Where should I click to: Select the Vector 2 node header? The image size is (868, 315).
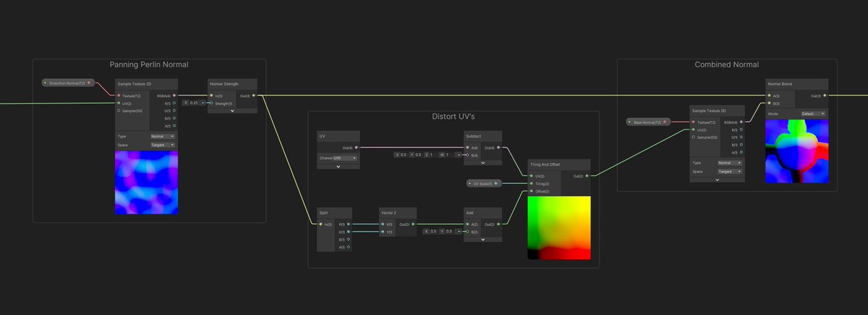click(399, 212)
